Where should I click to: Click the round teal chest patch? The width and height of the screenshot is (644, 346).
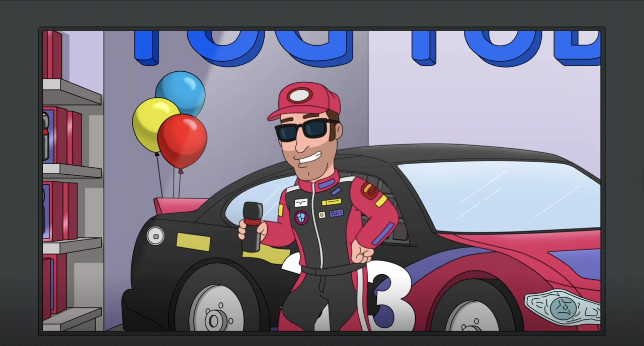click(x=301, y=217)
